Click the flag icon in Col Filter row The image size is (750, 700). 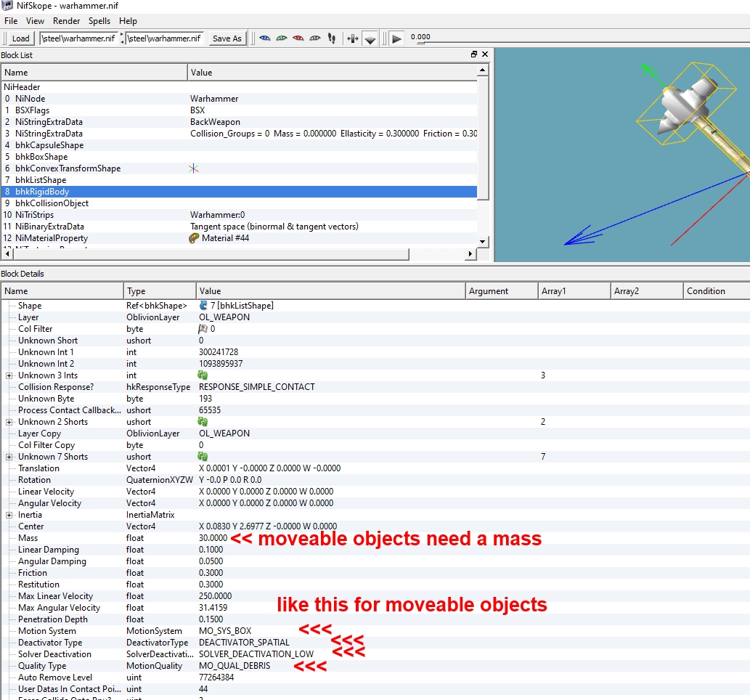tap(203, 329)
